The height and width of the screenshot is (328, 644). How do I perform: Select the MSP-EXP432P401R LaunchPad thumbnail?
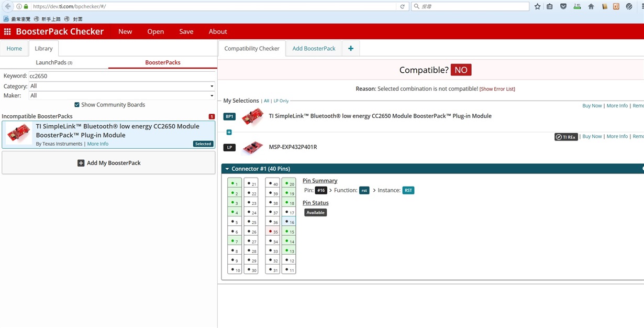(252, 147)
